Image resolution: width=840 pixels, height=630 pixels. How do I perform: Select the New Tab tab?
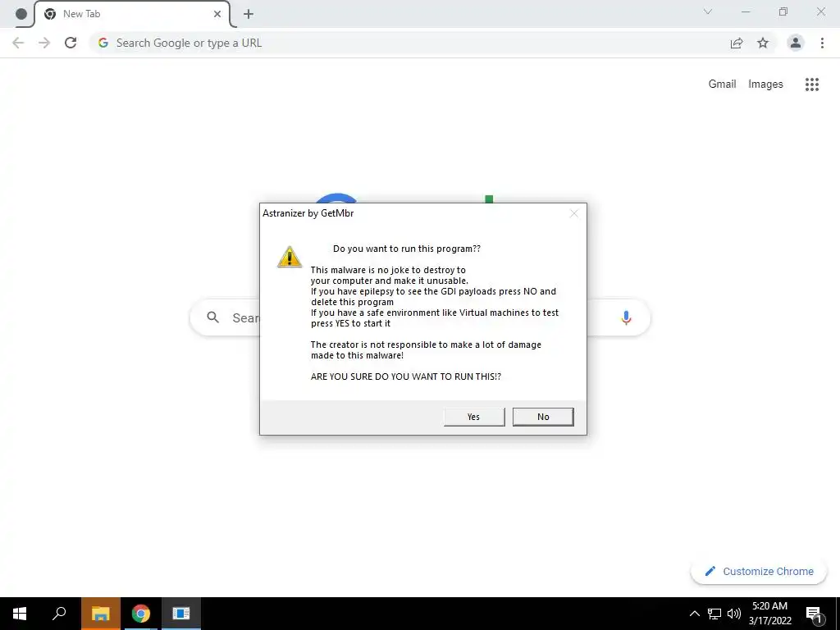coord(132,15)
